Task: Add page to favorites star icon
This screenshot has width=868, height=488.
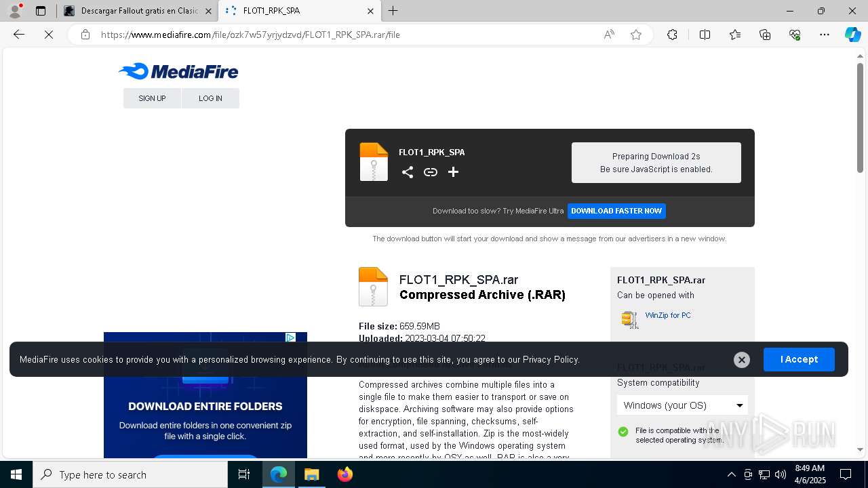Action: pos(636,35)
